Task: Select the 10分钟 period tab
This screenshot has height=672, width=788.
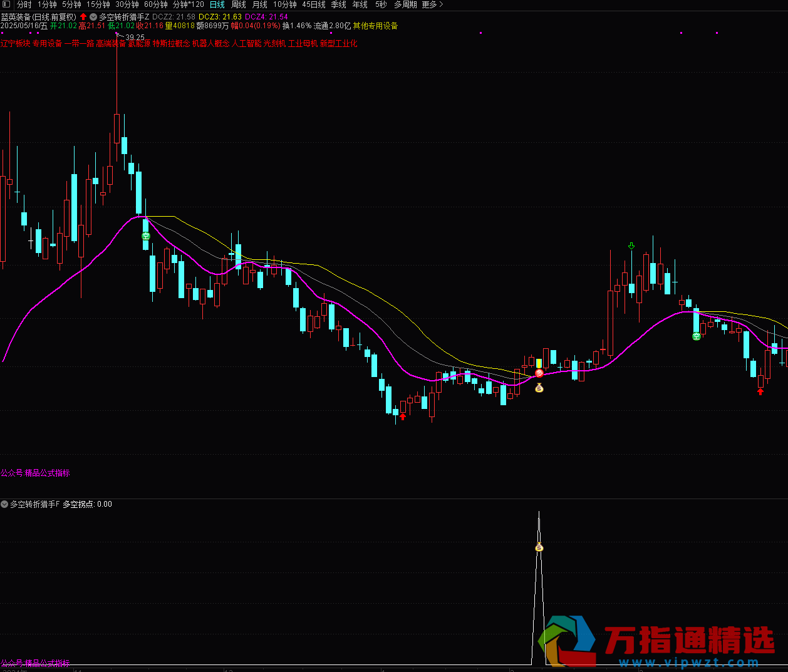Action: pos(285,4)
